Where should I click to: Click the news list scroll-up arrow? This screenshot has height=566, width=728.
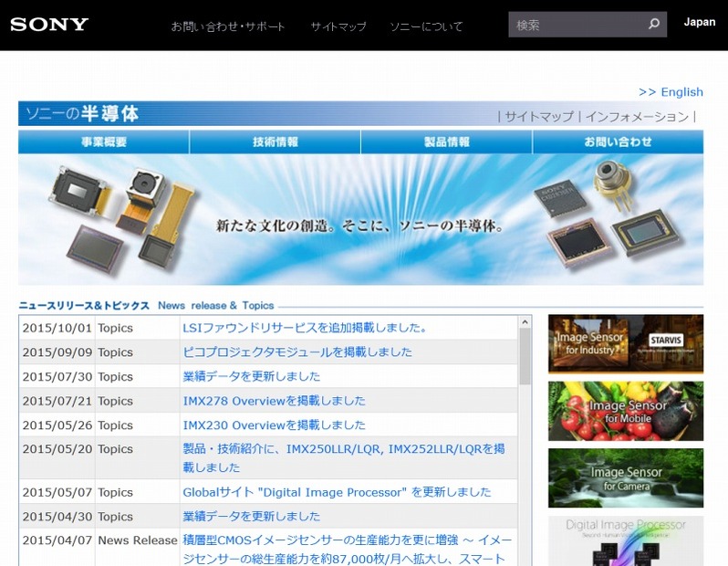tap(525, 321)
